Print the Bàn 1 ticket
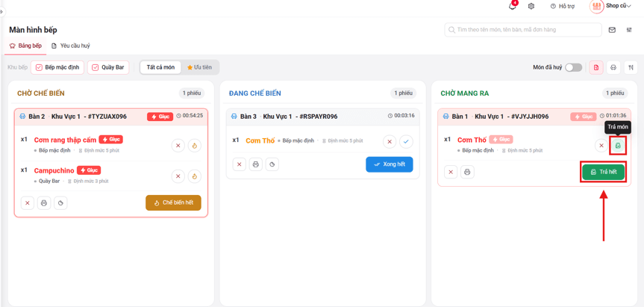Screen dimensions: 644x307 pos(467,172)
